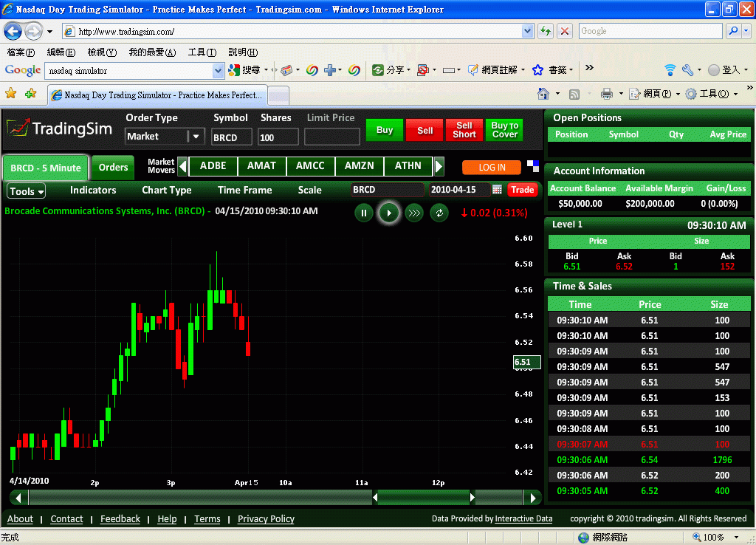Select the AMAT market mover
756x545 pixels.
[x=262, y=166]
